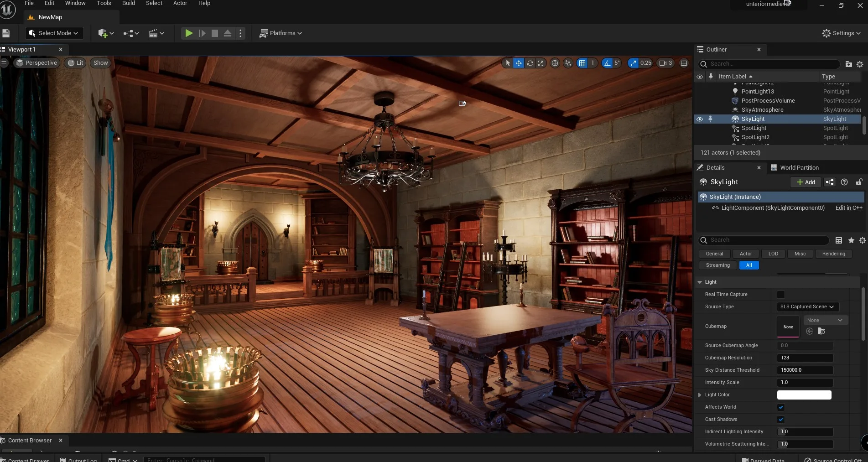Image resolution: width=868 pixels, height=462 pixels.
Task: Switch to the World Partition tab
Action: (795, 168)
